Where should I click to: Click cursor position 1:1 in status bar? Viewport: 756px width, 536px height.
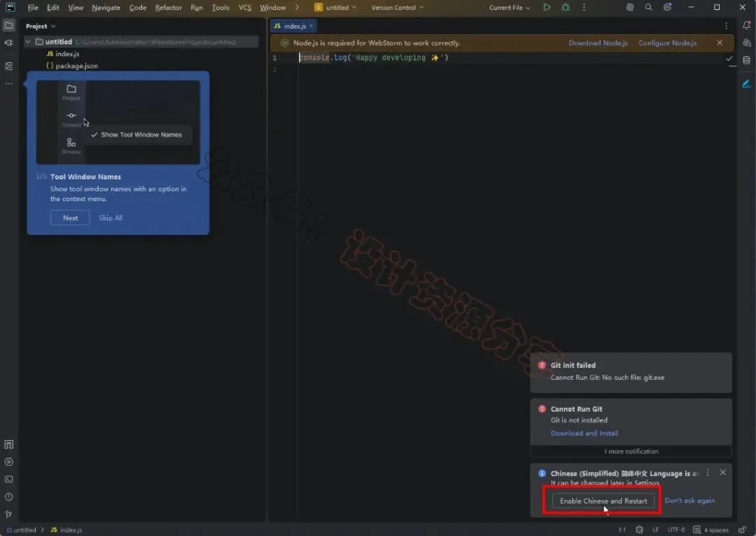(x=622, y=530)
